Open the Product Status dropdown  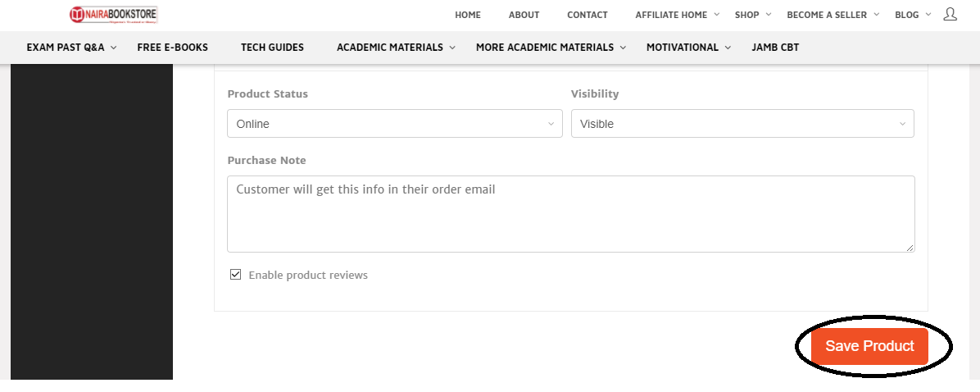pos(394,124)
